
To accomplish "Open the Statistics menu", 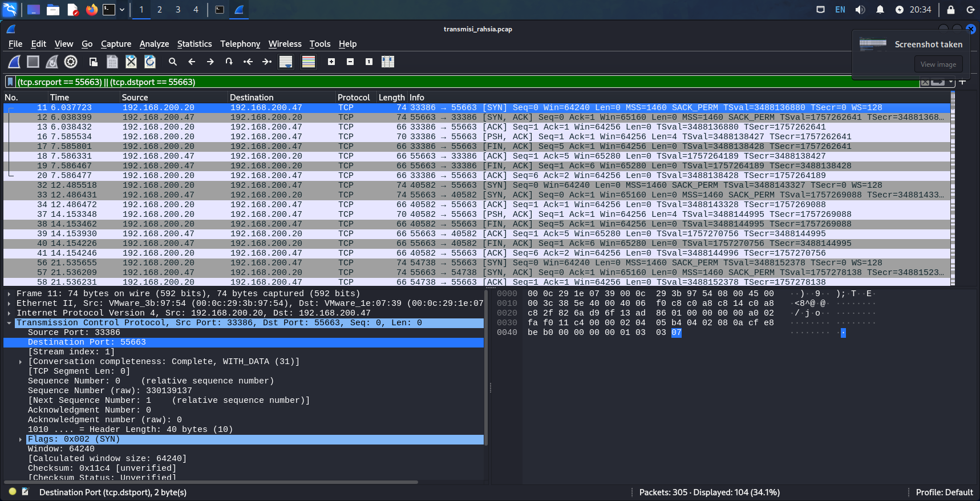I will pyautogui.click(x=194, y=44).
